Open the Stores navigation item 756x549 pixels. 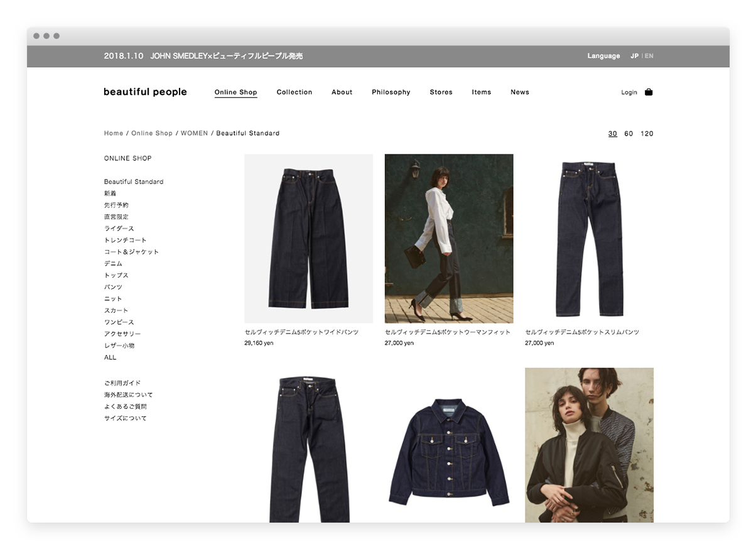tap(441, 92)
